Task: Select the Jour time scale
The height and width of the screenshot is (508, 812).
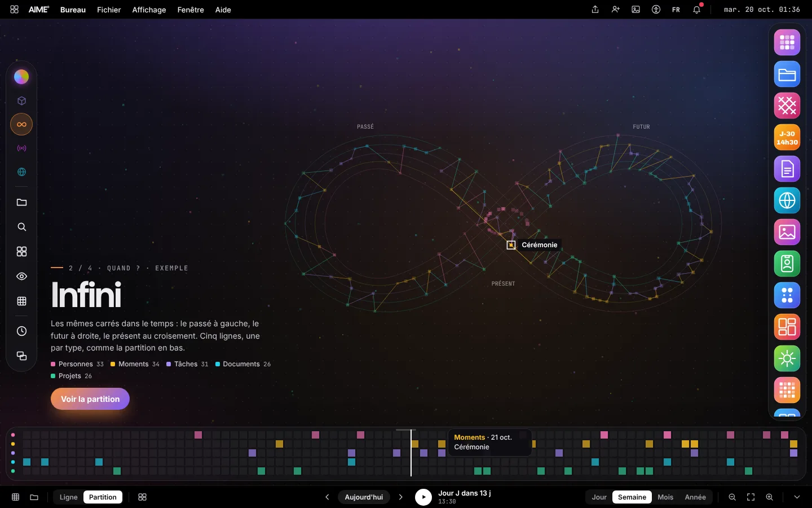Action: (599, 497)
